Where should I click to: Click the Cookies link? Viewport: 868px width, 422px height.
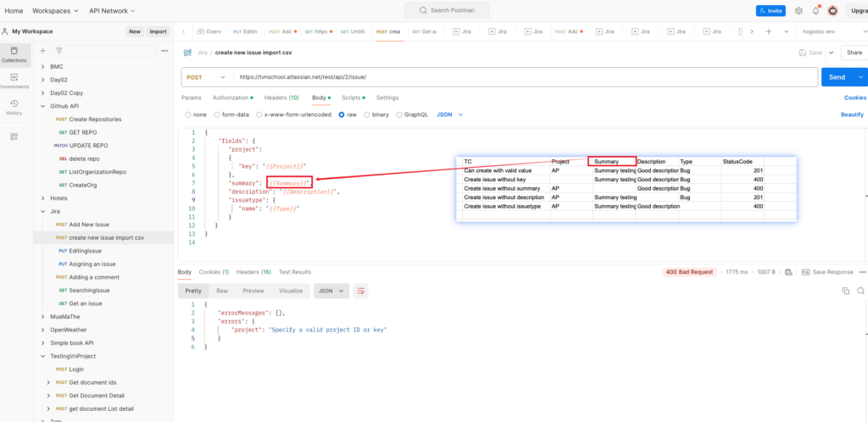coord(855,97)
